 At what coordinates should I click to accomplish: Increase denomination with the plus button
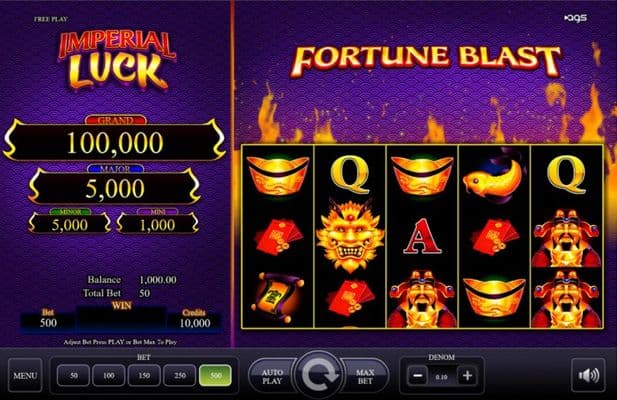[x=467, y=376]
